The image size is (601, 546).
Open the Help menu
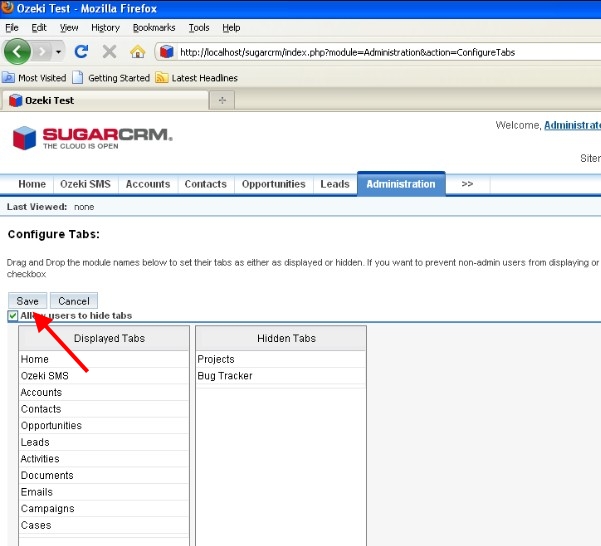pyautogui.click(x=231, y=28)
